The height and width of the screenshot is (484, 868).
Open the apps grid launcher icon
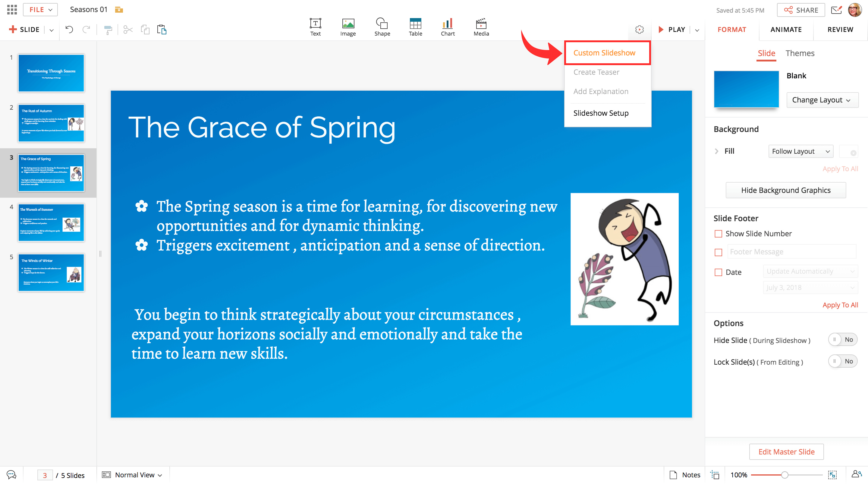coord(12,10)
